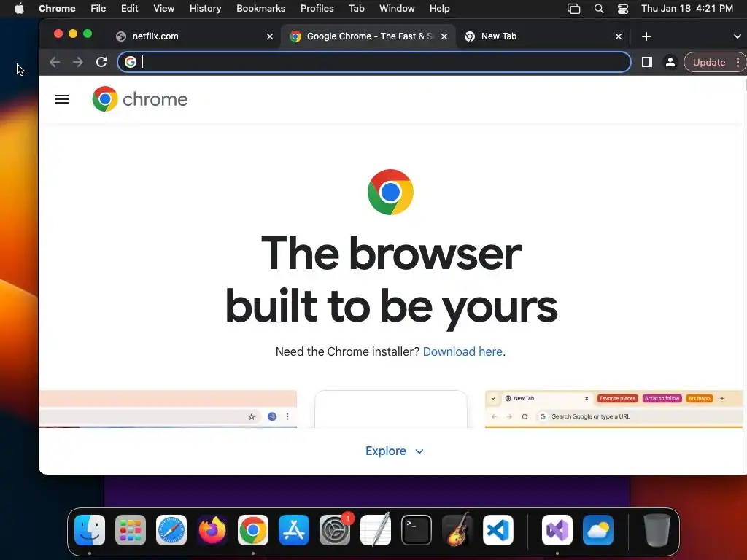Show date and time notification panel
The height and width of the screenshot is (560, 747).
tap(687, 9)
